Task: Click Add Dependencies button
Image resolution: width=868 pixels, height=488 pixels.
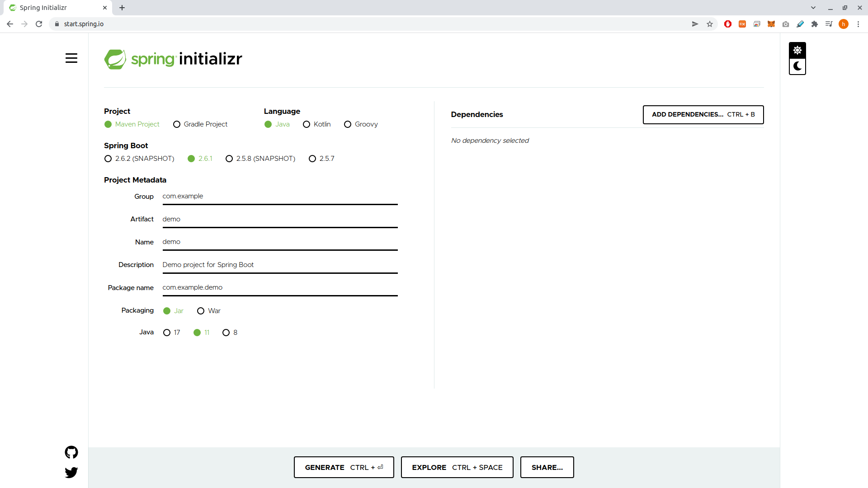Action: point(703,115)
